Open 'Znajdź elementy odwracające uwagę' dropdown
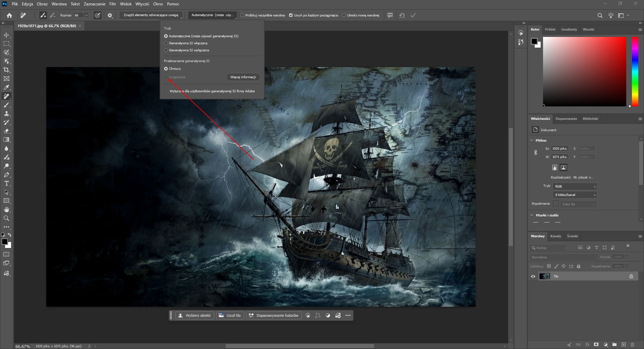644x349 pixels. point(151,15)
